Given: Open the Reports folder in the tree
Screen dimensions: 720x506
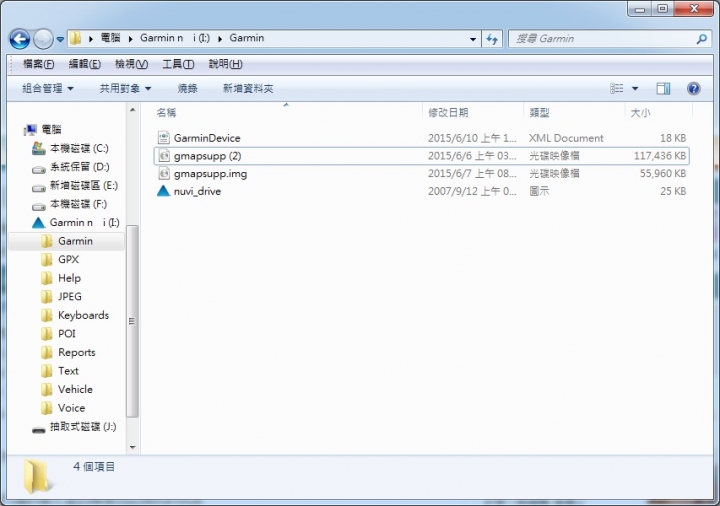Looking at the screenshot, I should [77, 353].
